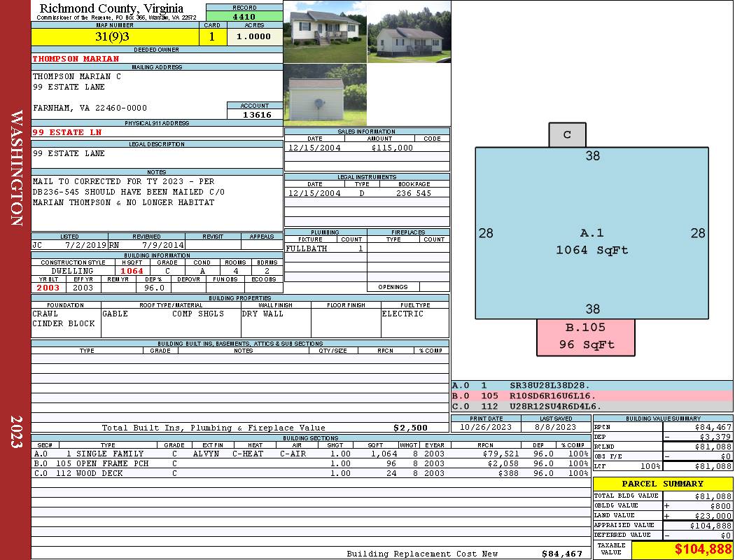The width and height of the screenshot is (735, 560).
Task: Select the pink B.0 105 sketch code row
Action: (x=591, y=395)
